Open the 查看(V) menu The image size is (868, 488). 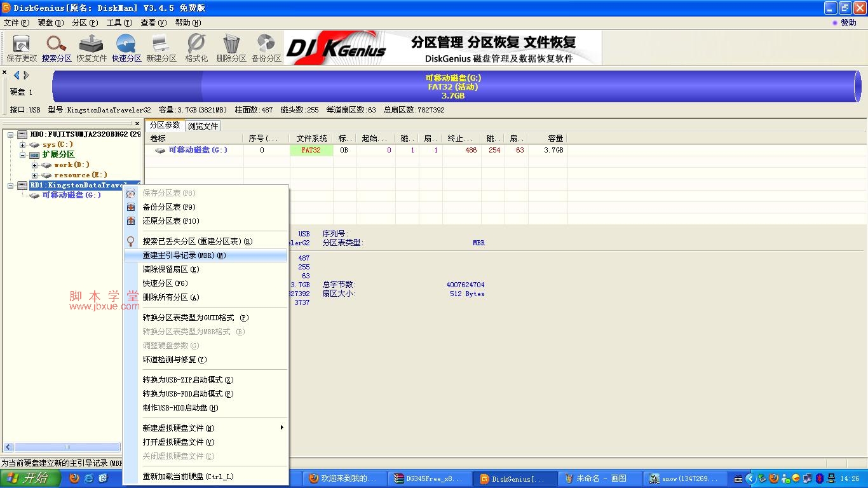(x=153, y=22)
